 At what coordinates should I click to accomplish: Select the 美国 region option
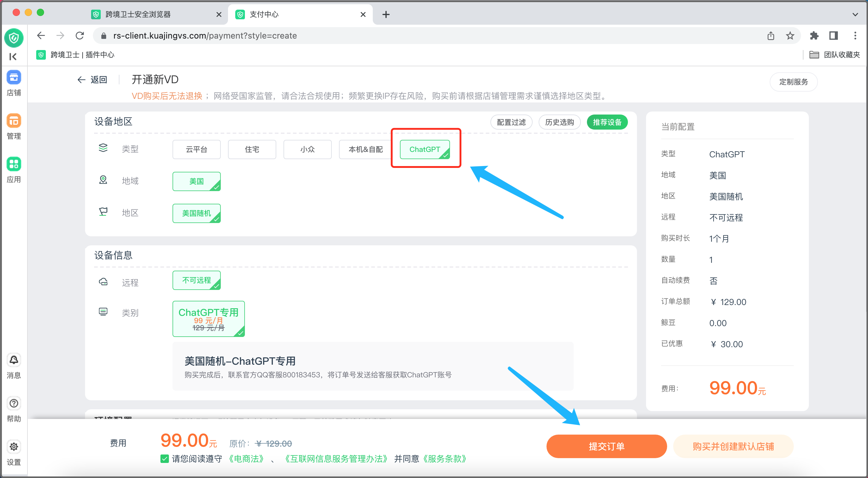pos(196,181)
